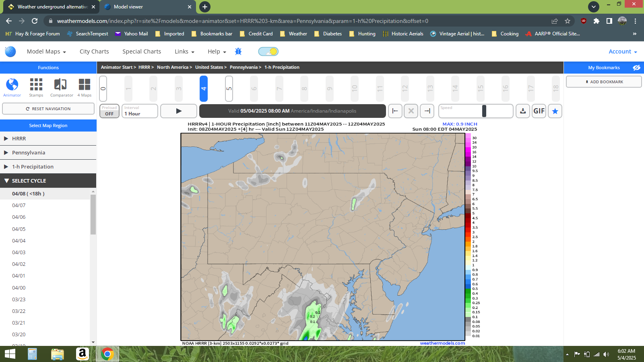644x362 pixels.
Task: Click the weathermodels globe logo
Action: [10, 51]
